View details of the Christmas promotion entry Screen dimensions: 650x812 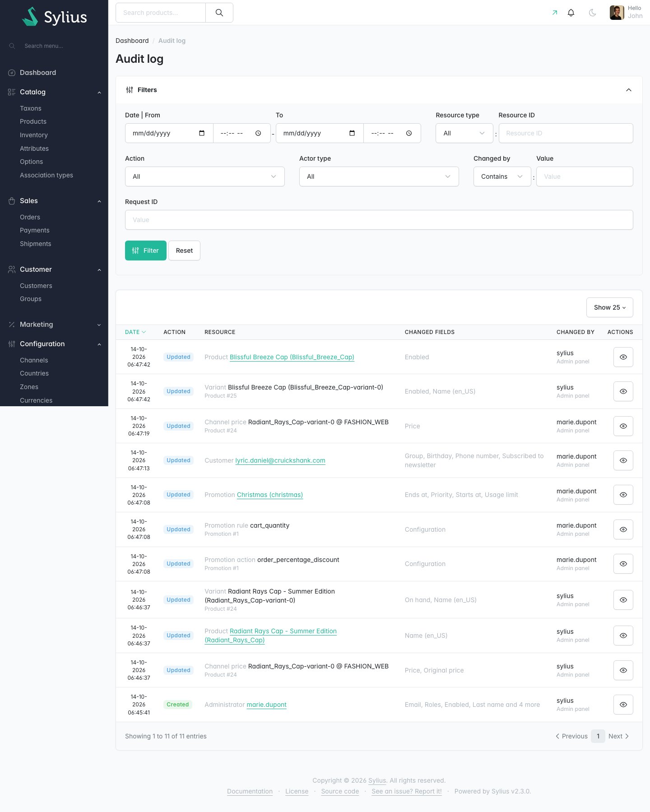(623, 495)
